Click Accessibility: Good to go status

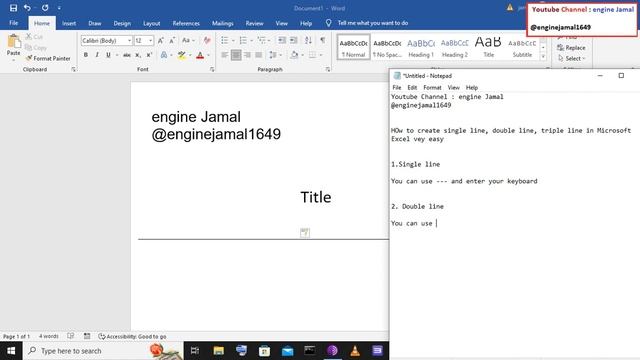coord(132,336)
